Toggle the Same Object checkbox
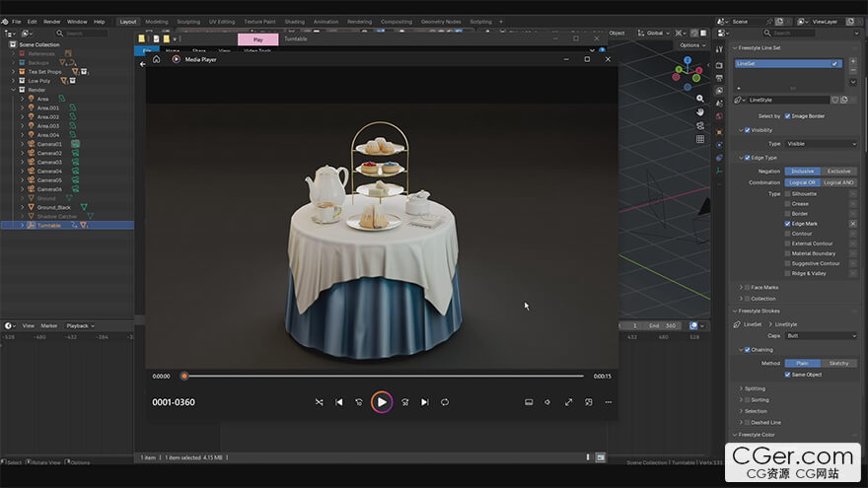Viewport: 868px width, 488px height. pyautogui.click(x=787, y=375)
